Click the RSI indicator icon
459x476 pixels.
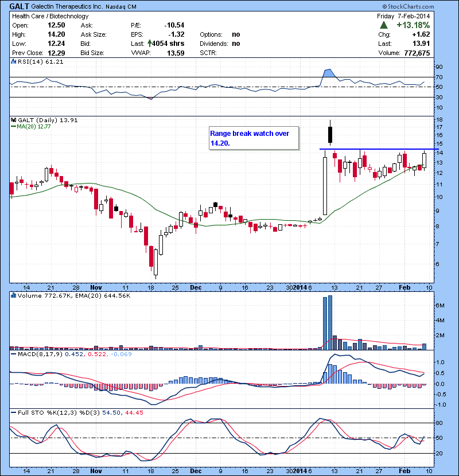point(13,61)
